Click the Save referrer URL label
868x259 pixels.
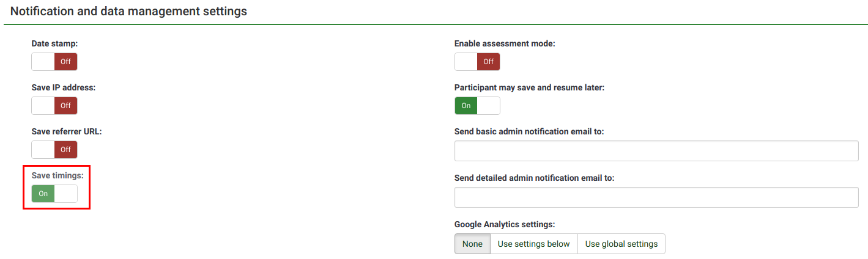pos(67,131)
